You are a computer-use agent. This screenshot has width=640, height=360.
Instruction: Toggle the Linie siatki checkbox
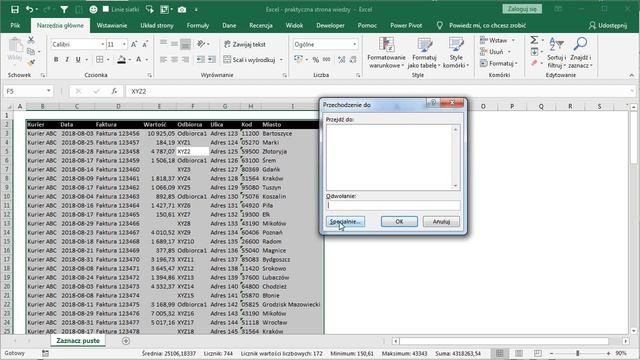[106, 9]
